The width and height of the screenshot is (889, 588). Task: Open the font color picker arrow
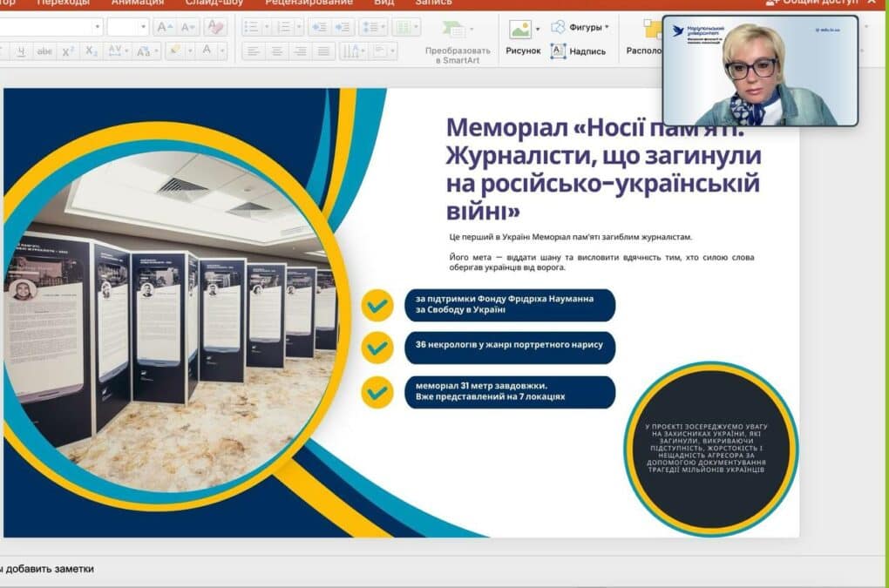221,51
